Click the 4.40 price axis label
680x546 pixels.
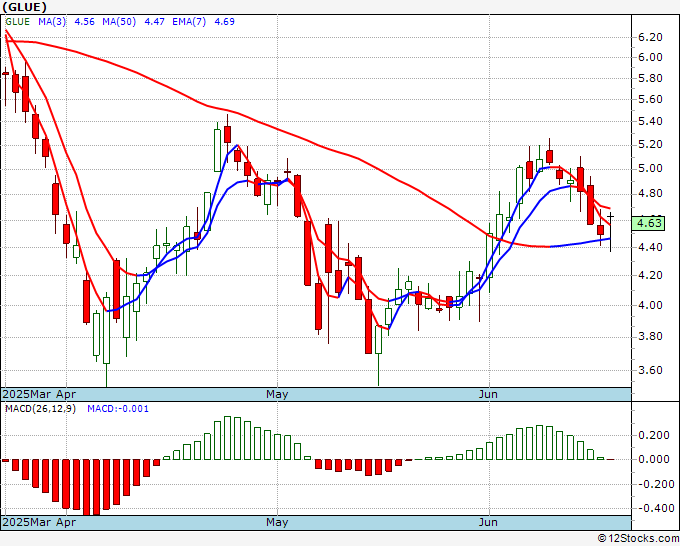click(651, 247)
